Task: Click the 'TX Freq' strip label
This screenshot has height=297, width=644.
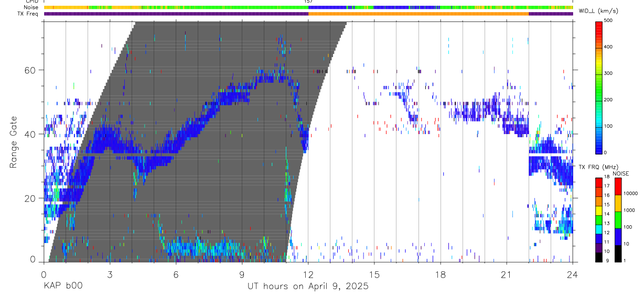Action: coord(28,14)
